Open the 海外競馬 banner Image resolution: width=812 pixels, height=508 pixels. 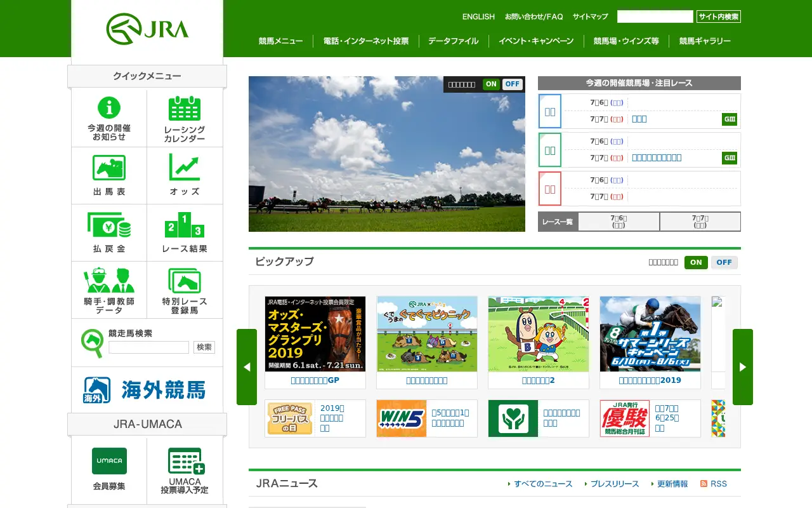coord(147,389)
